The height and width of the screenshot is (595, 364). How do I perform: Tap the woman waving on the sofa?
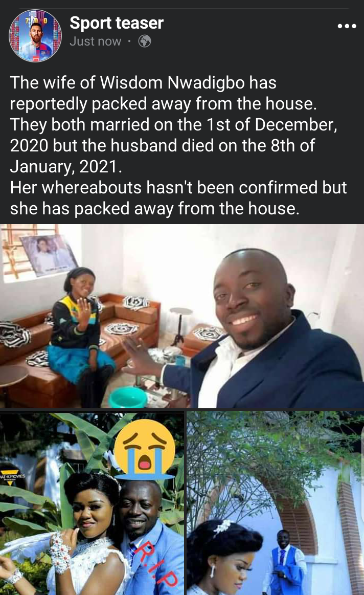81,334
